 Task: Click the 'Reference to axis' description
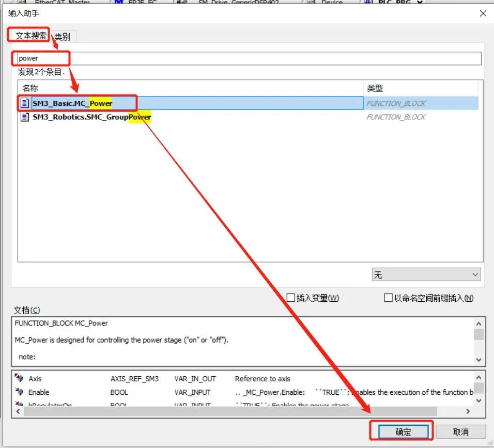[263, 379]
